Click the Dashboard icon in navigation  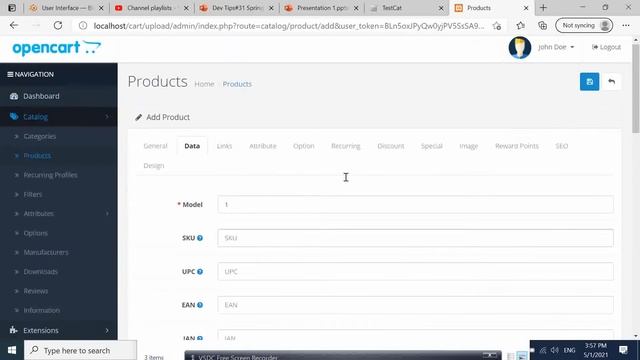pos(14,96)
